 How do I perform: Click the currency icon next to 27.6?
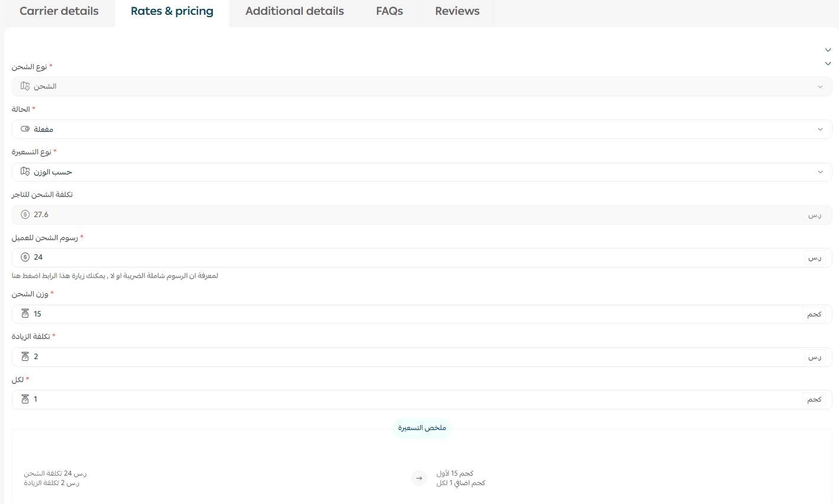point(25,215)
